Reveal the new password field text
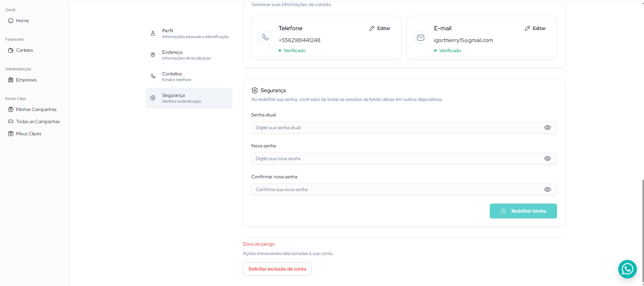The width and height of the screenshot is (644, 286). (x=547, y=158)
